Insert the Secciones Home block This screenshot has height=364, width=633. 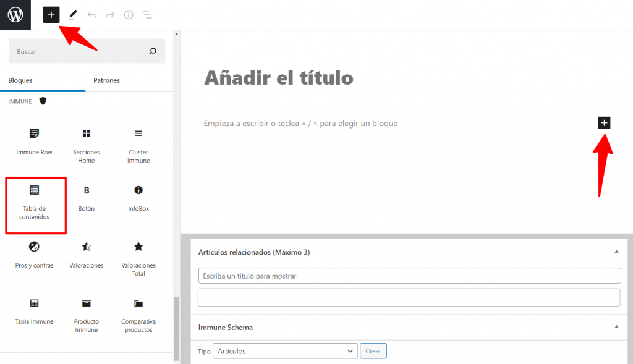click(87, 145)
